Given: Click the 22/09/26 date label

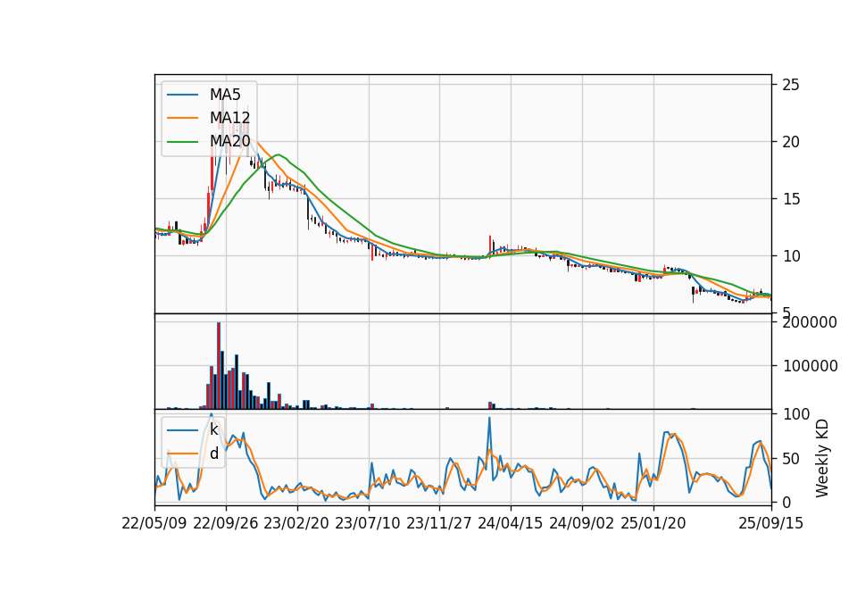Looking at the screenshot, I should point(226,523).
